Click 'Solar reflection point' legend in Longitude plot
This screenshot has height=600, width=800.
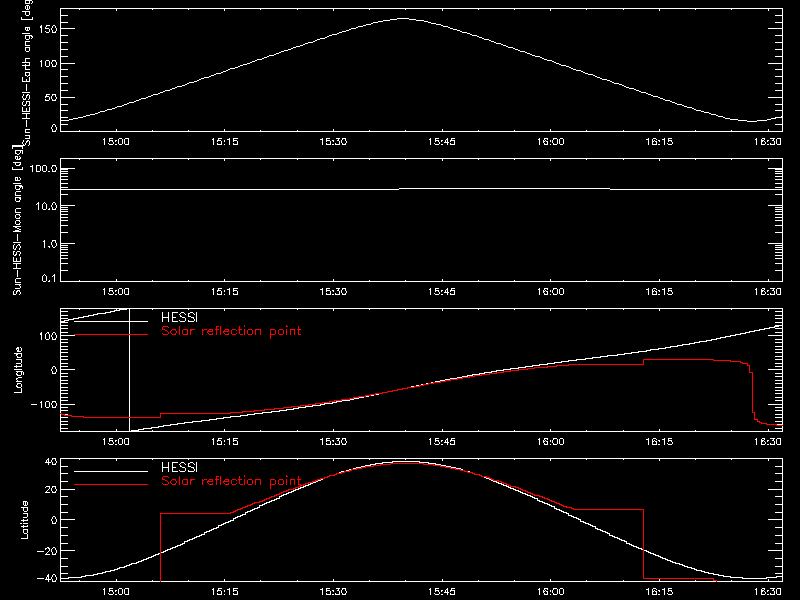(231, 331)
